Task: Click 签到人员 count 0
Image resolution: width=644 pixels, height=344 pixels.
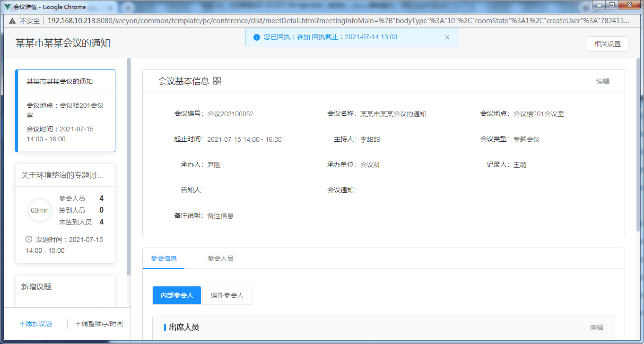Action: point(102,210)
